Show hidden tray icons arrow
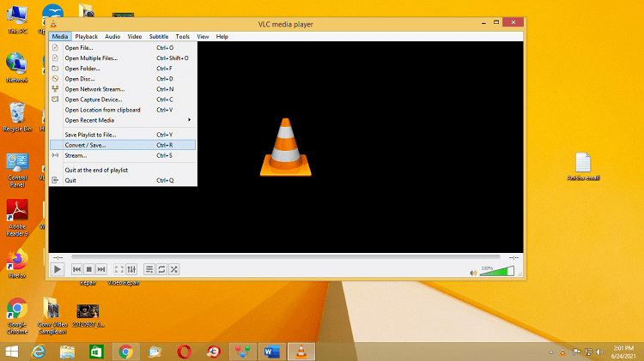 pyautogui.click(x=551, y=352)
